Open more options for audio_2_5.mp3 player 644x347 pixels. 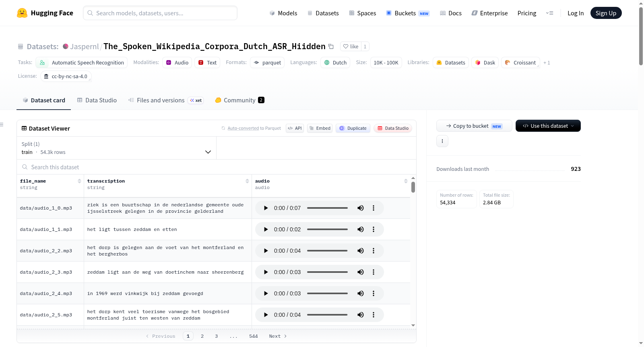tap(374, 315)
